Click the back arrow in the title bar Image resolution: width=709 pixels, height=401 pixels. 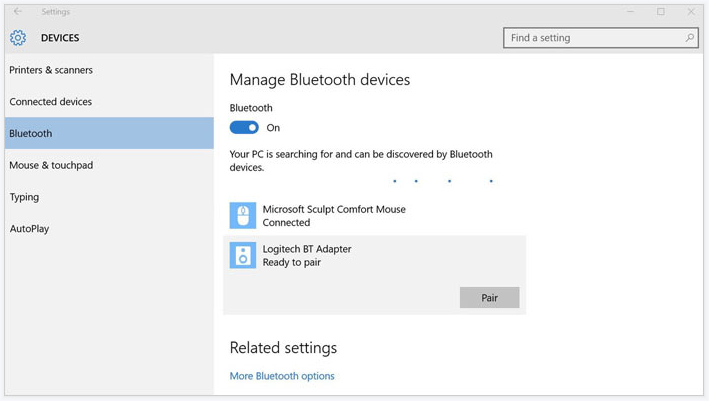[18, 12]
